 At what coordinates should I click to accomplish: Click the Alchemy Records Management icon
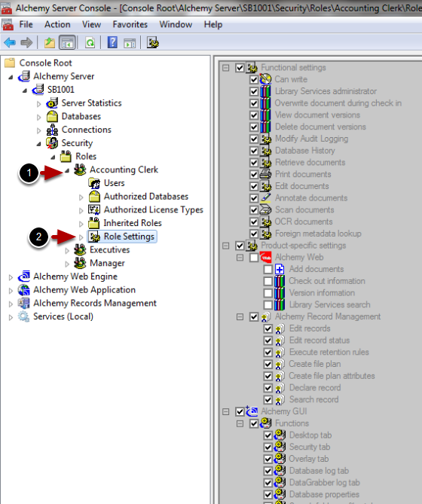[24, 303]
